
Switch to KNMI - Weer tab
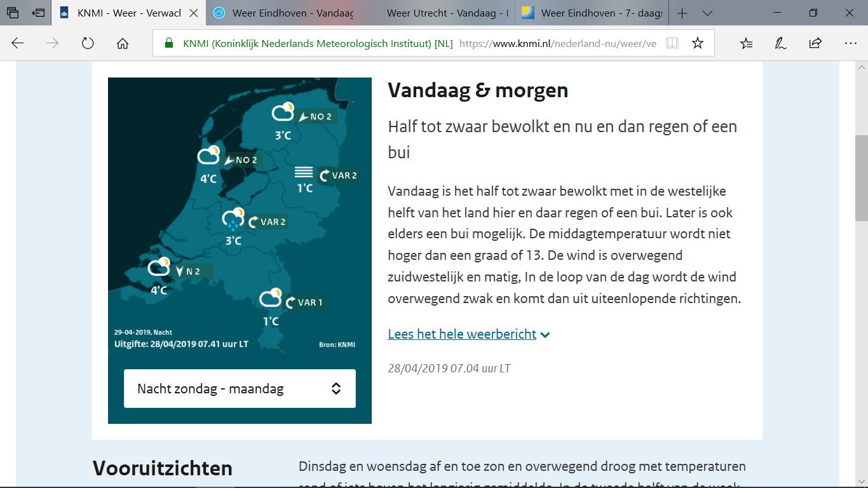tap(129, 13)
